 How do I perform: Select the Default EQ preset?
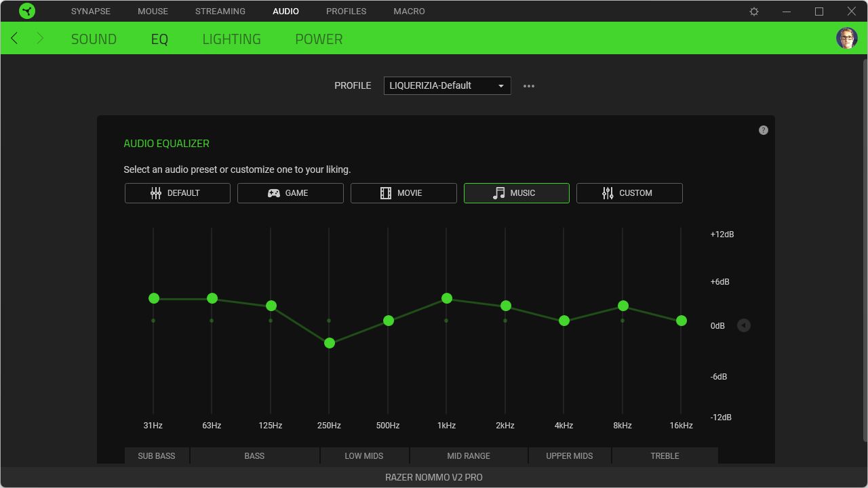pyautogui.click(x=177, y=193)
